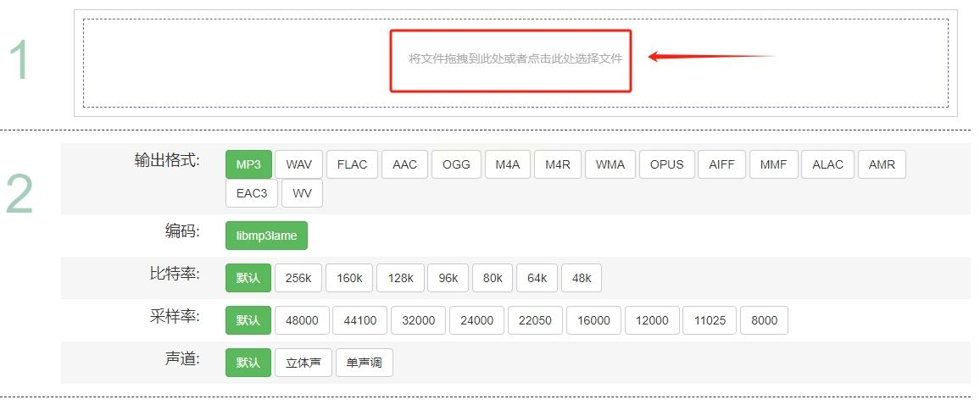
Task: Choose 8000 sample rate
Action: point(765,320)
